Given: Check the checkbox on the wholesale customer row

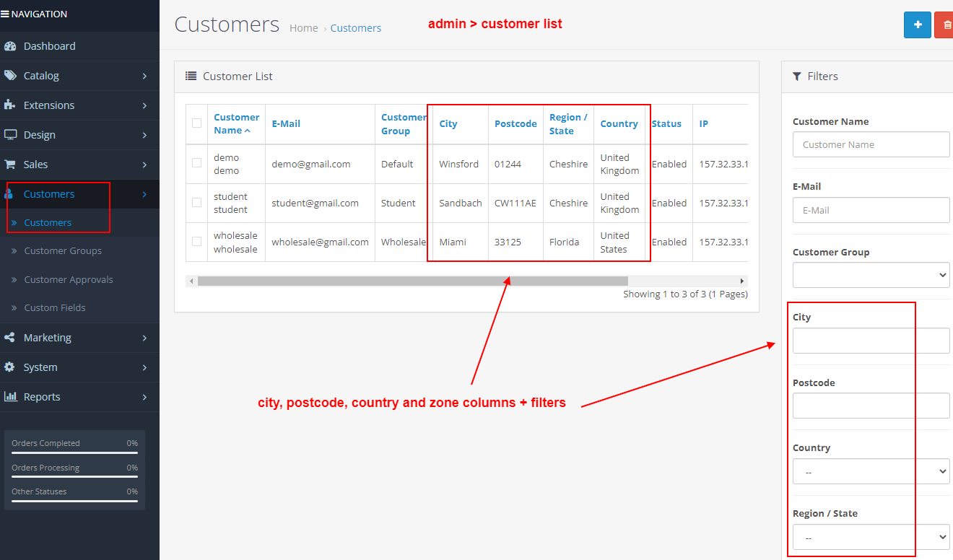Looking at the screenshot, I should [196, 242].
